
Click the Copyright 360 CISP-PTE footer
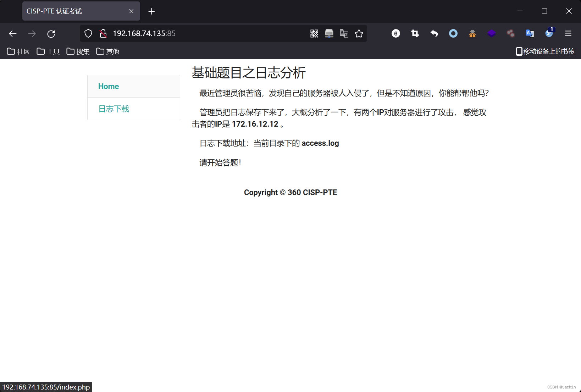point(290,192)
